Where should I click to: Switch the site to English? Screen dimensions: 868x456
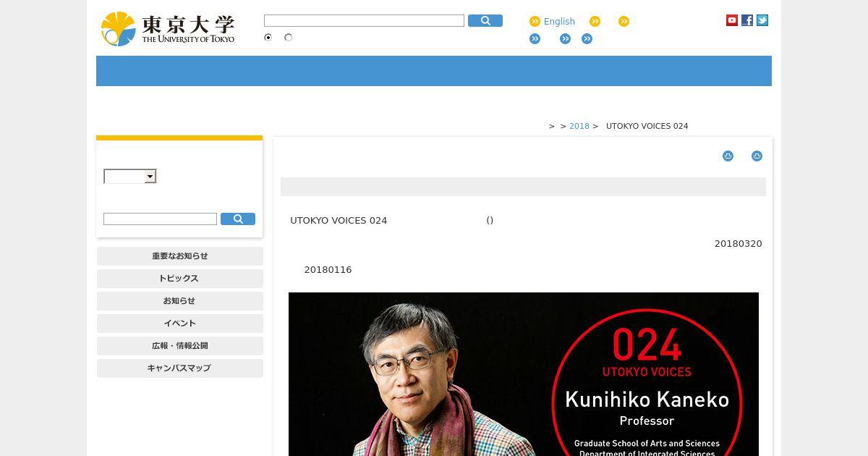coord(559,22)
